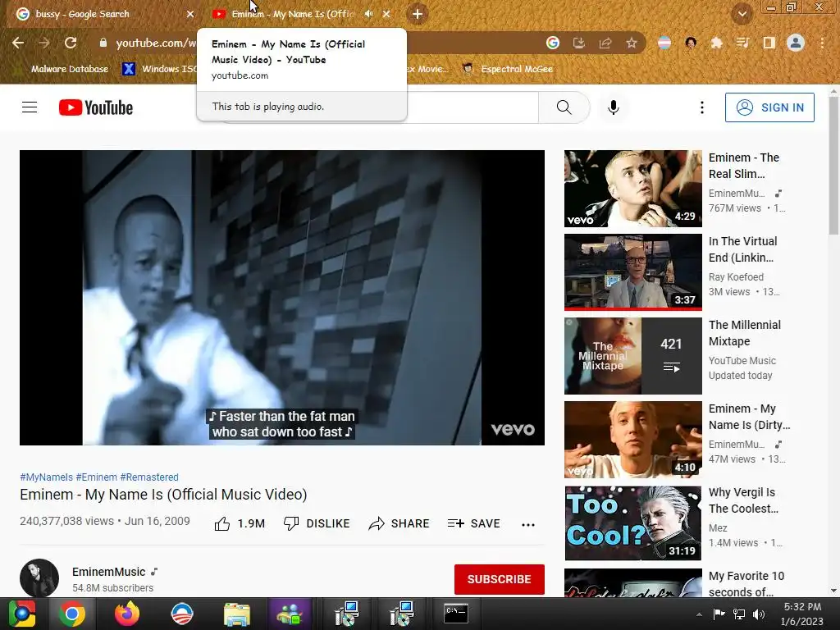
Task: Open the media control playlist icon
Action: click(x=742, y=43)
